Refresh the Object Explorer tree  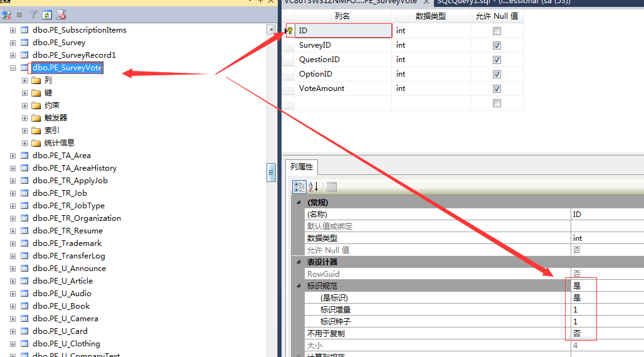47,14
